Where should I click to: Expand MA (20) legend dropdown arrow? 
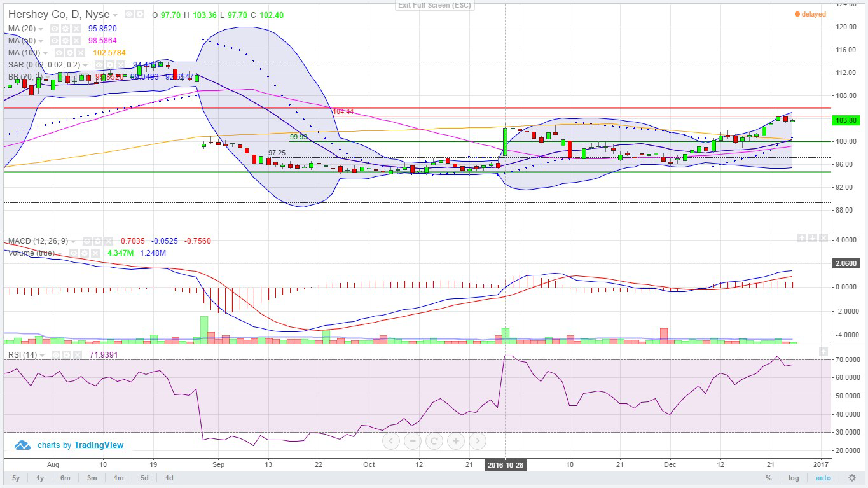41,29
